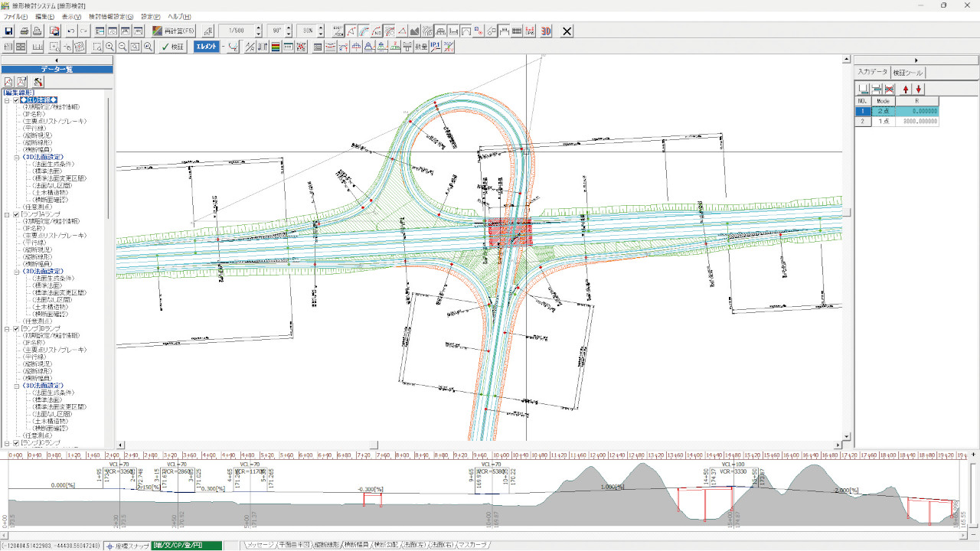Collapse 3D法面設定 under IU本線

(16, 158)
